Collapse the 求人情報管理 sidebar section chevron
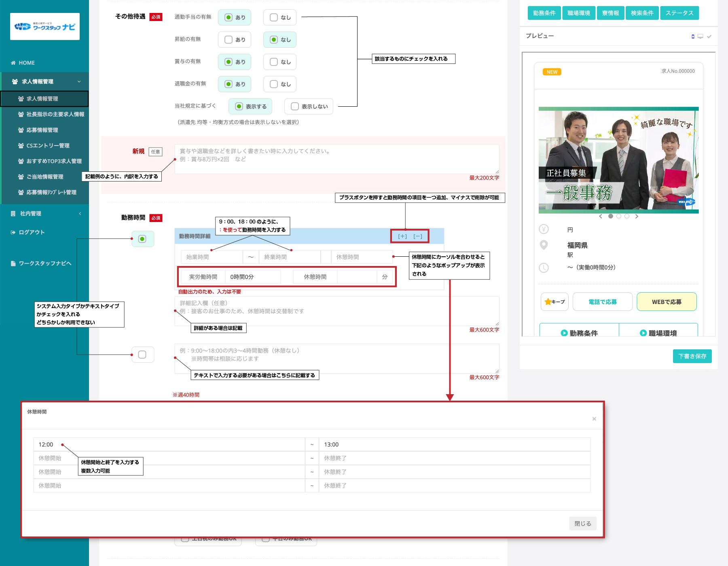Viewport: 728px width, 566px height. tap(79, 82)
